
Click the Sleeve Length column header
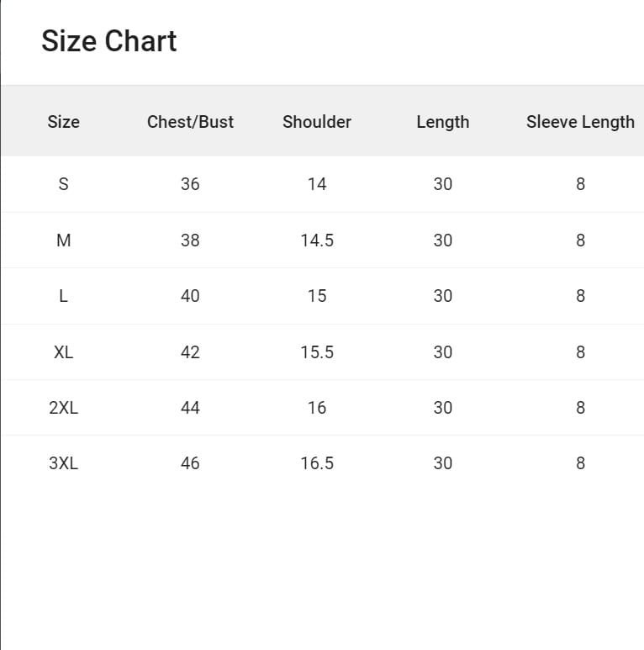(580, 122)
